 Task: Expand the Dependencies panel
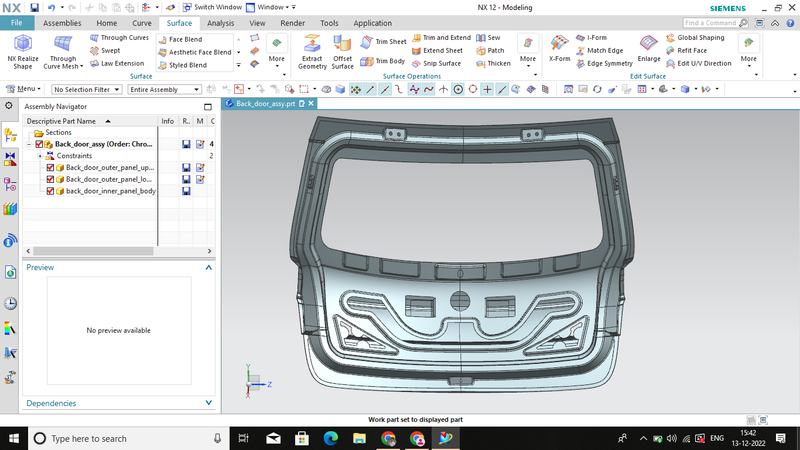click(x=209, y=403)
